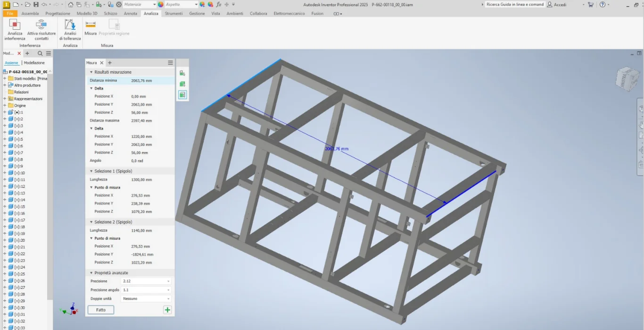Viewport: 644px width, 330px height.
Task: Toggle the middle green selection filter icon
Action: [x=182, y=84]
